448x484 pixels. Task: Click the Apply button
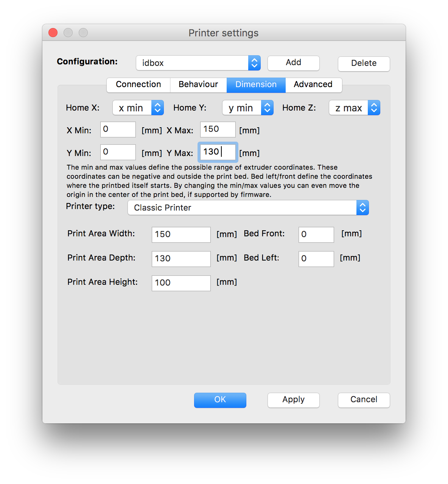pos(293,400)
